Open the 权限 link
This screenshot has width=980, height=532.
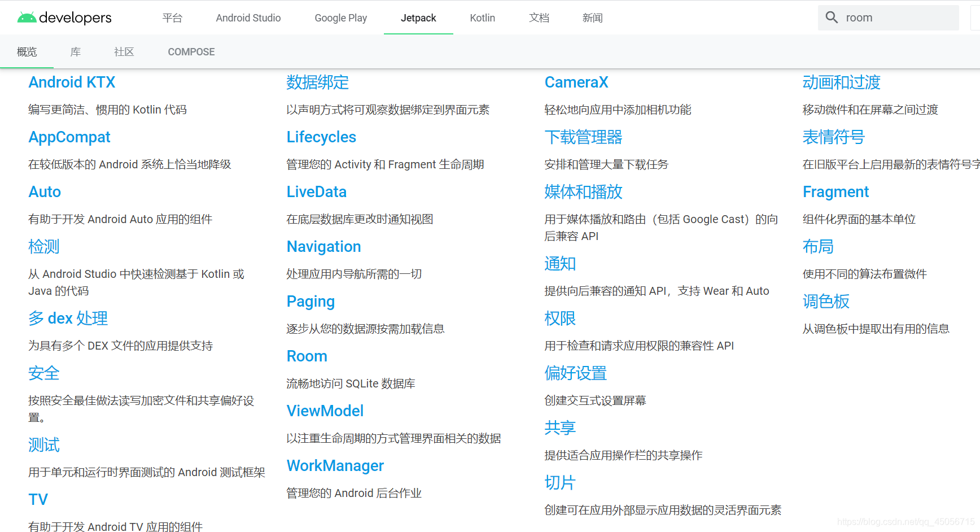560,319
